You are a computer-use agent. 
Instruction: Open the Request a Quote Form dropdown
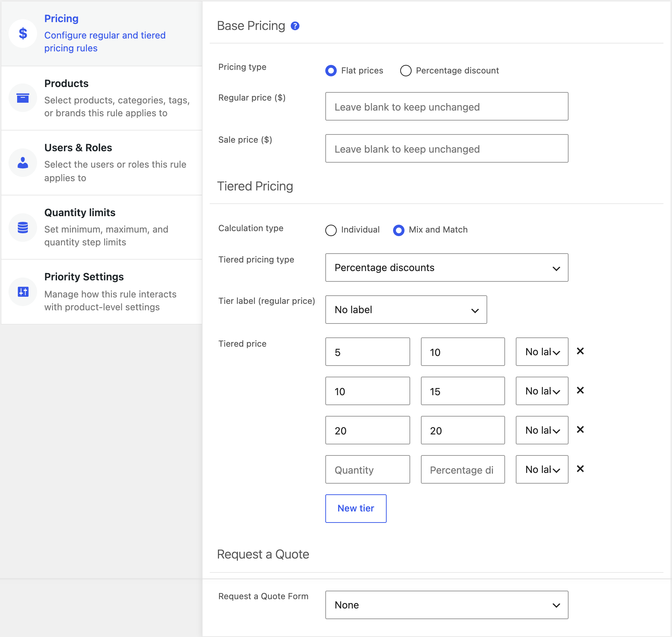tap(447, 605)
